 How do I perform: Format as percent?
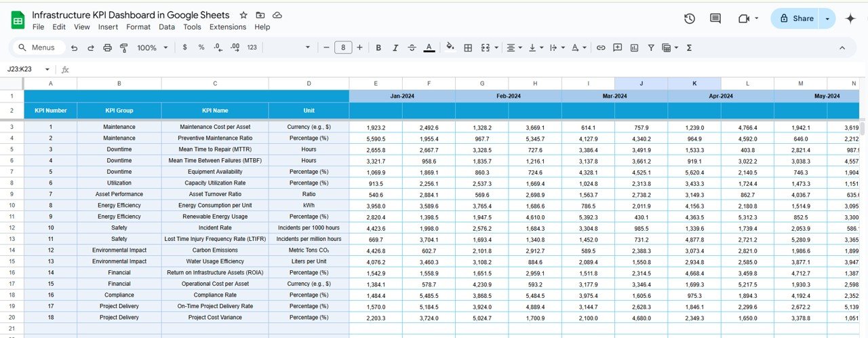(201, 48)
